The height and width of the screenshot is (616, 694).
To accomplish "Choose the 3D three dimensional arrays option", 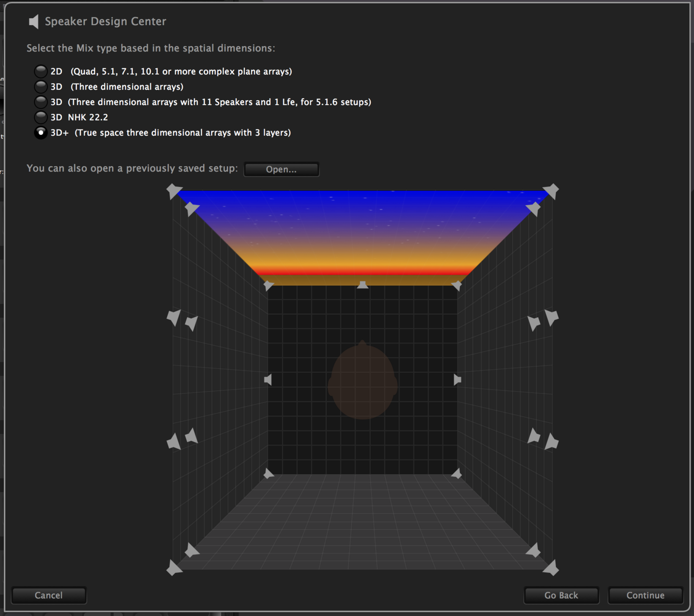I will [x=41, y=87].
